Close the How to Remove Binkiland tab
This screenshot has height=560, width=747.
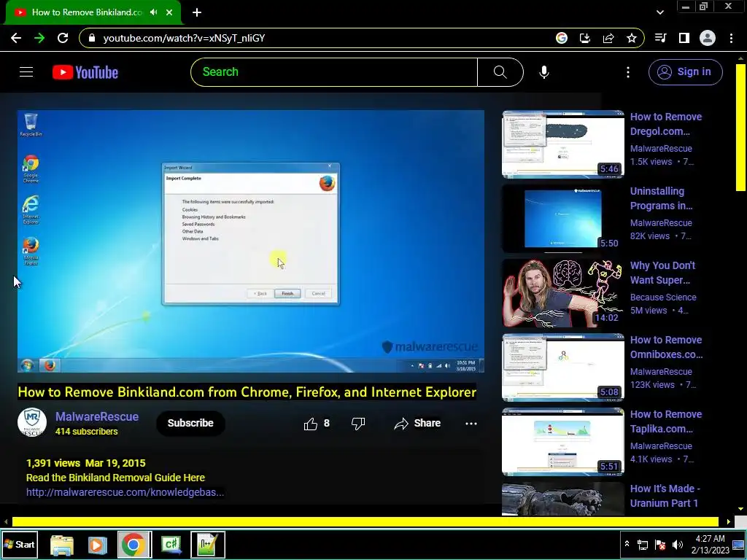tap(169, 12)
